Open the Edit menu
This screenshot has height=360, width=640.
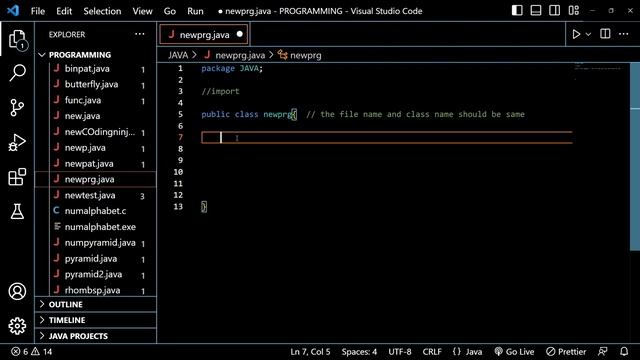(x=64, y=11)
